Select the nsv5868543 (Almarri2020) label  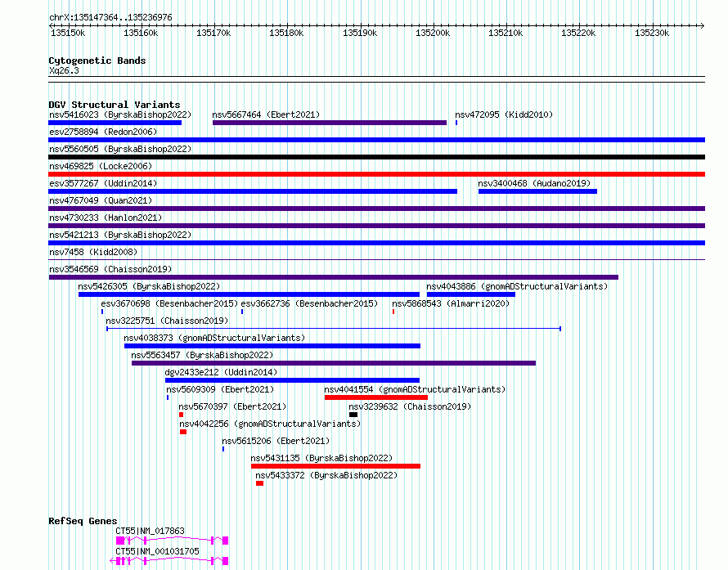tap(451, 303)
